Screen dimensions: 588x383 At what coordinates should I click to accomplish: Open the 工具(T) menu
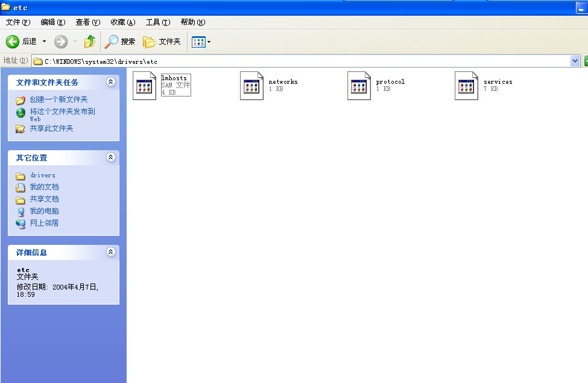(x=158, y=22)
